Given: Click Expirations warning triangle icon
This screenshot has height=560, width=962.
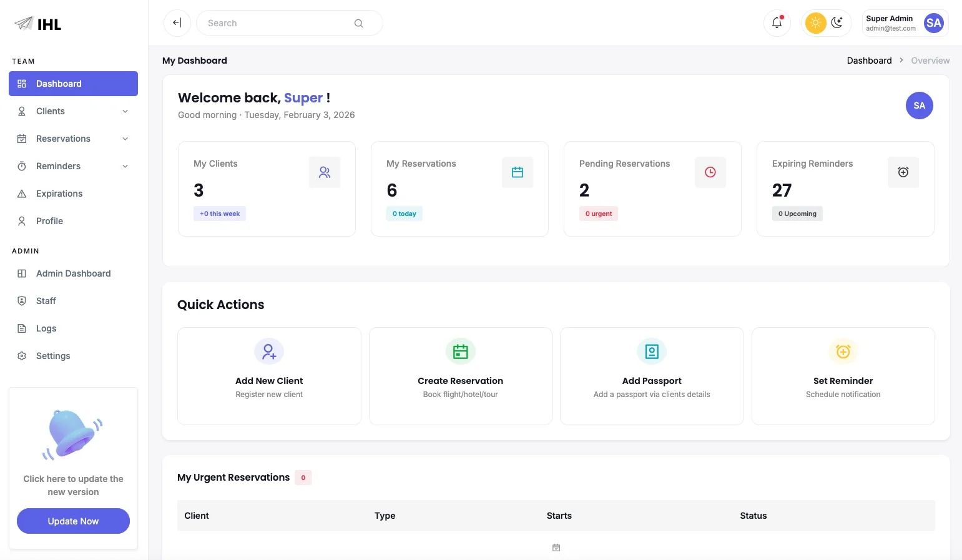Looking at the screenshot, I should [22, 194].
